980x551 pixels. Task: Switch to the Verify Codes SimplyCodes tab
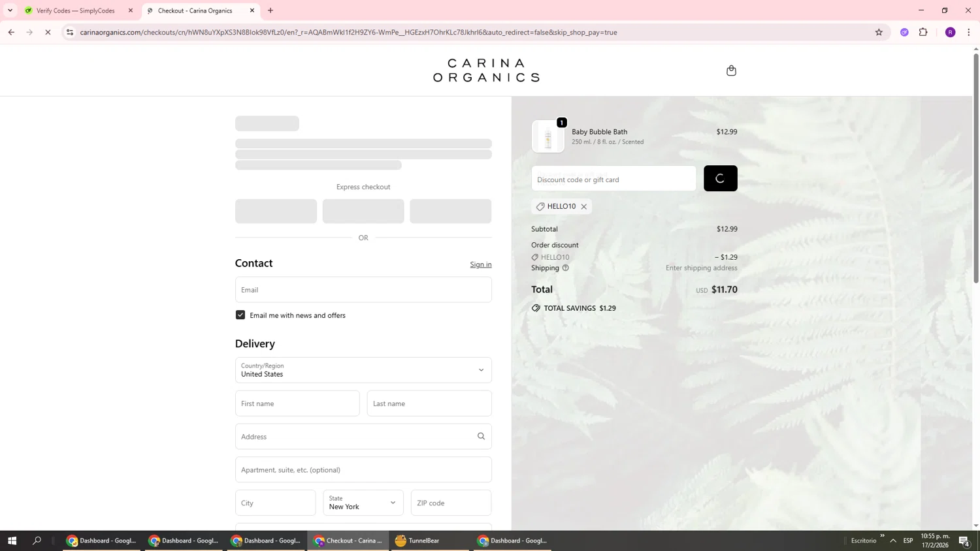tap(75, 10)
